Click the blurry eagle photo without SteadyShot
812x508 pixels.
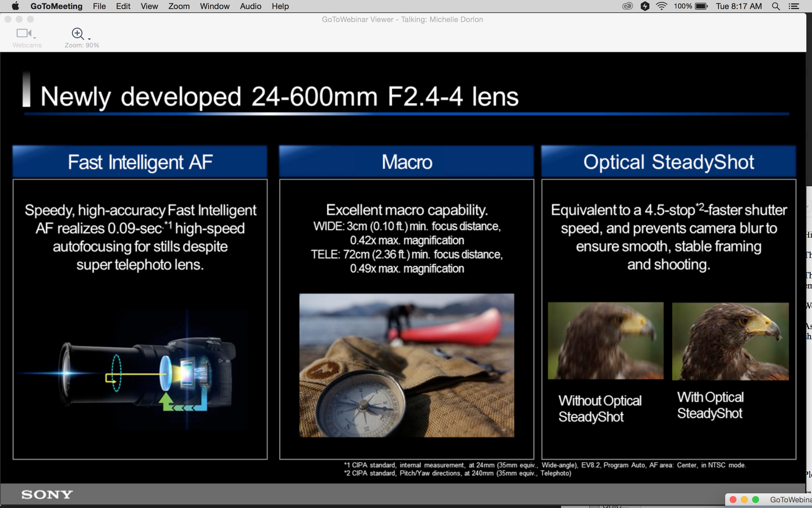(x=606, y=341)
